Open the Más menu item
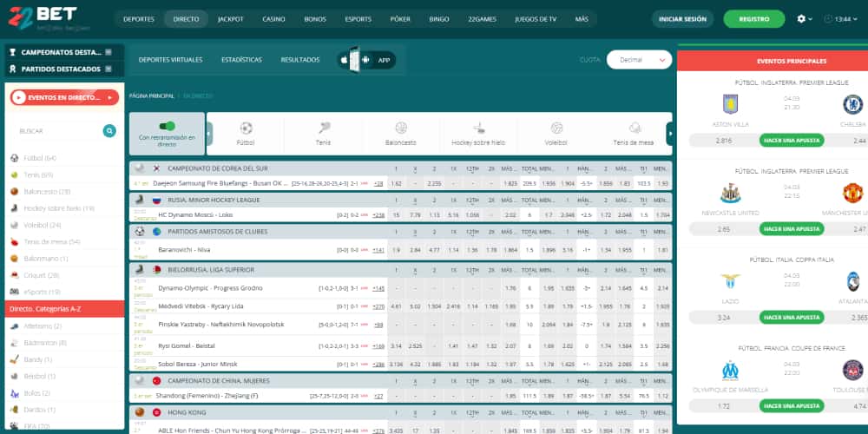The height and width of the screenshot is (434, 868). [582, 19]
